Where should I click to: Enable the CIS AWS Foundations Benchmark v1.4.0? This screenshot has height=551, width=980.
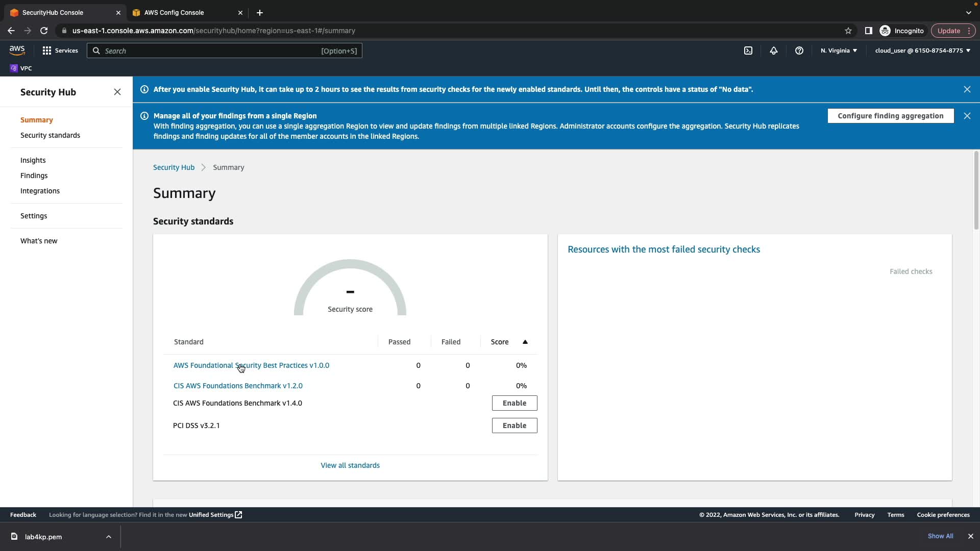514,403
